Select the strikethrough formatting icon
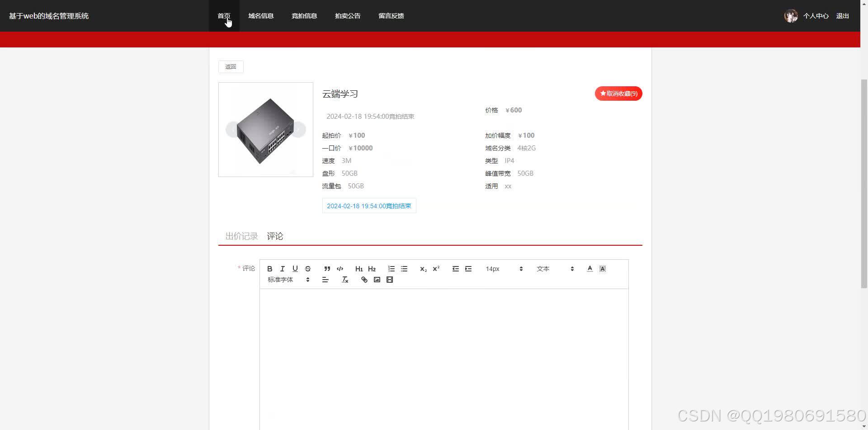The image size is (868, 430). click(x=308, y=268)
